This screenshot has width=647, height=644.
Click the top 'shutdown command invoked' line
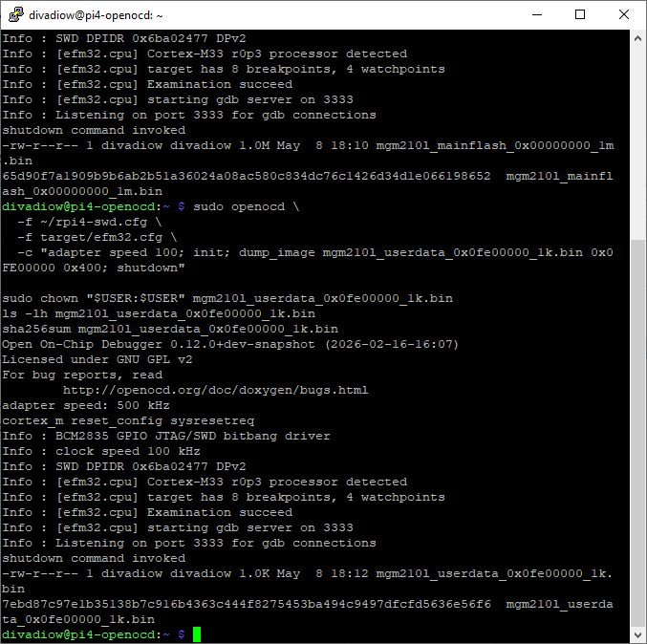[x=94, y=130]
